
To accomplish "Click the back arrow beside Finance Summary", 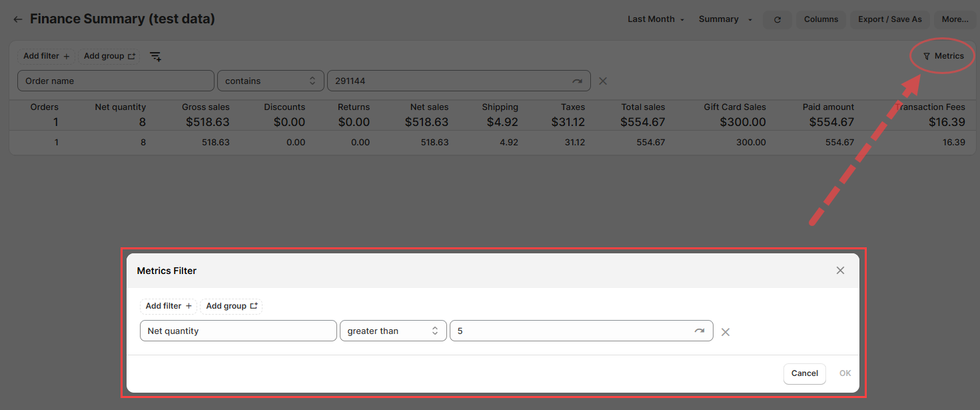I will click(18, 19).
